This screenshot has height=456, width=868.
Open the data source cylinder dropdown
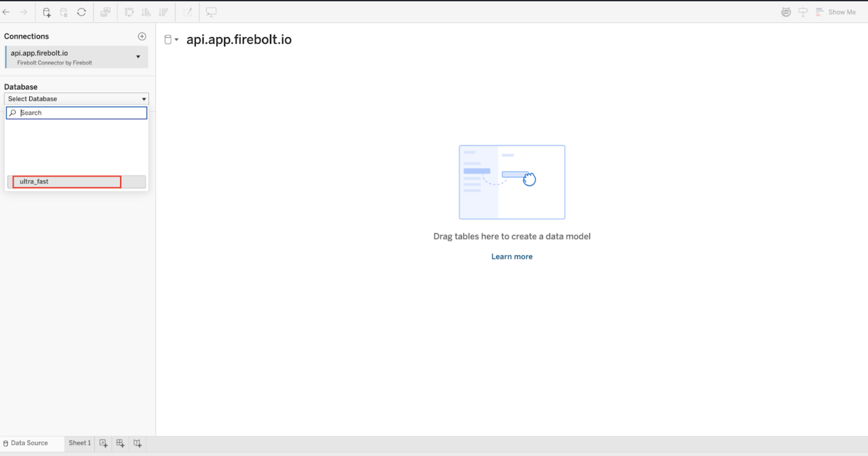pyautogui.click(x=171, y=40)
